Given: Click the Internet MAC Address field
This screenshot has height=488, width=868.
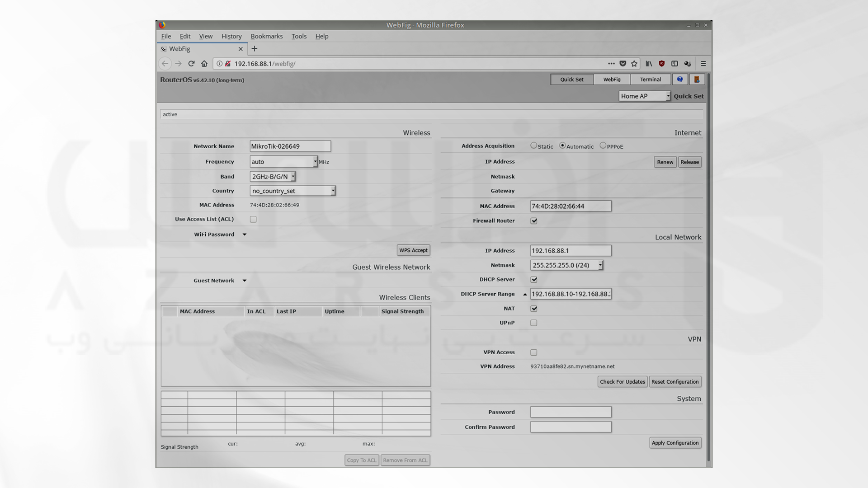Looking at the screenshot, I should click(x=571, y=206).
